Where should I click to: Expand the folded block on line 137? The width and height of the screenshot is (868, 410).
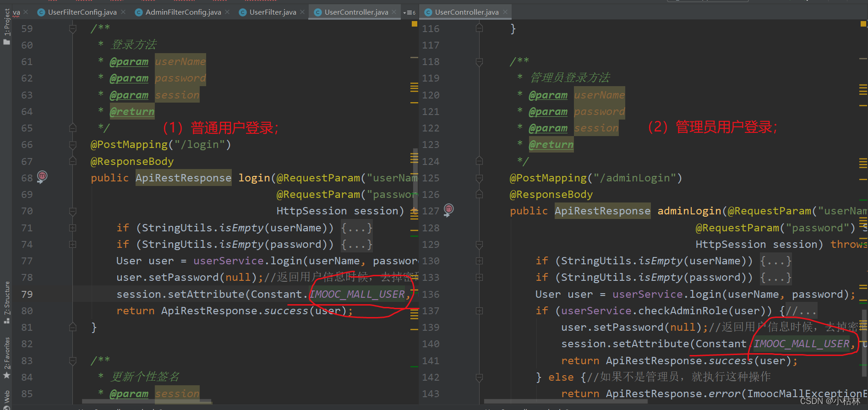[x=479, y=311]
